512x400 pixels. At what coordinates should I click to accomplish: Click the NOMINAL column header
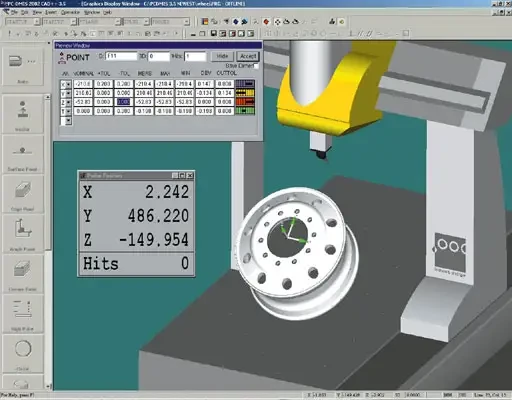(83, 73)
